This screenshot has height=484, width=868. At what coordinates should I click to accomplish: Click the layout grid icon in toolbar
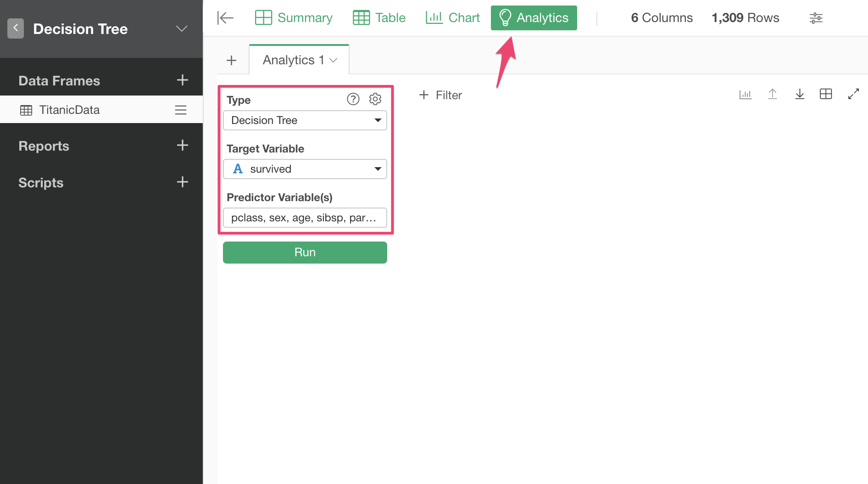826,95
